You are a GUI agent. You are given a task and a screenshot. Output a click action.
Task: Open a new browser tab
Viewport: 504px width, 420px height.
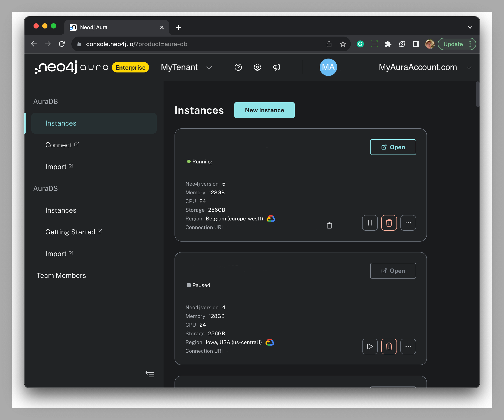pyautogui.click(x=178, y=27)
